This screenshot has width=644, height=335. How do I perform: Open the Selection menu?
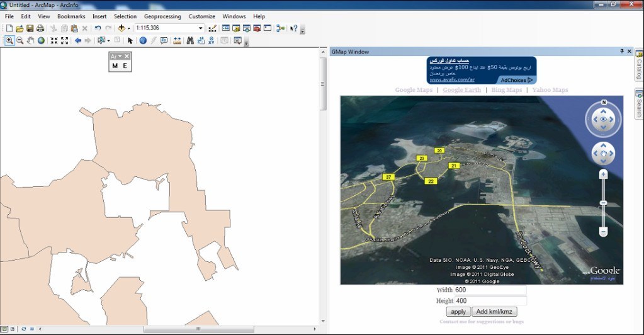125,16
